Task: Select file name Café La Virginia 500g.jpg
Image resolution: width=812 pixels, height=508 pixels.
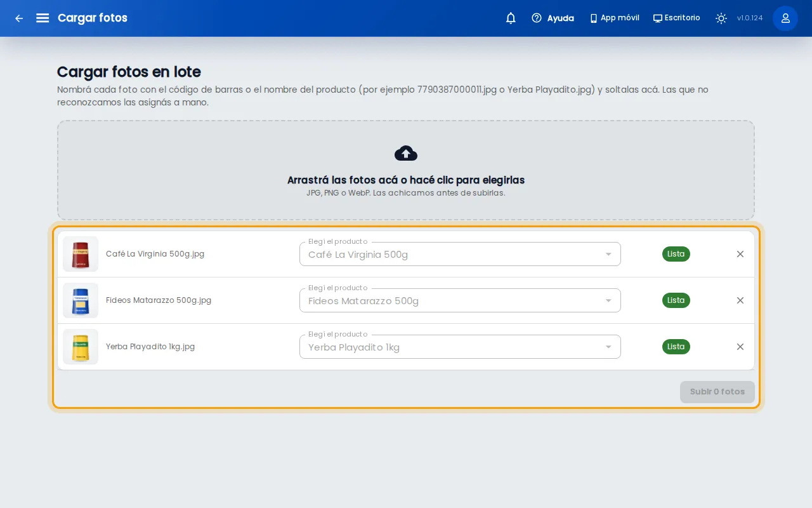Action: tap(155, 254)
